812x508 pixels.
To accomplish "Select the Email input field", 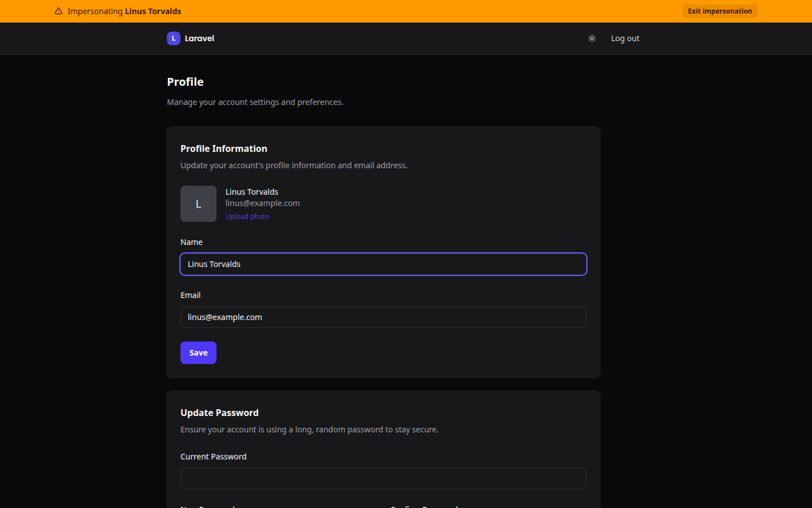I will tap(383, 317).
